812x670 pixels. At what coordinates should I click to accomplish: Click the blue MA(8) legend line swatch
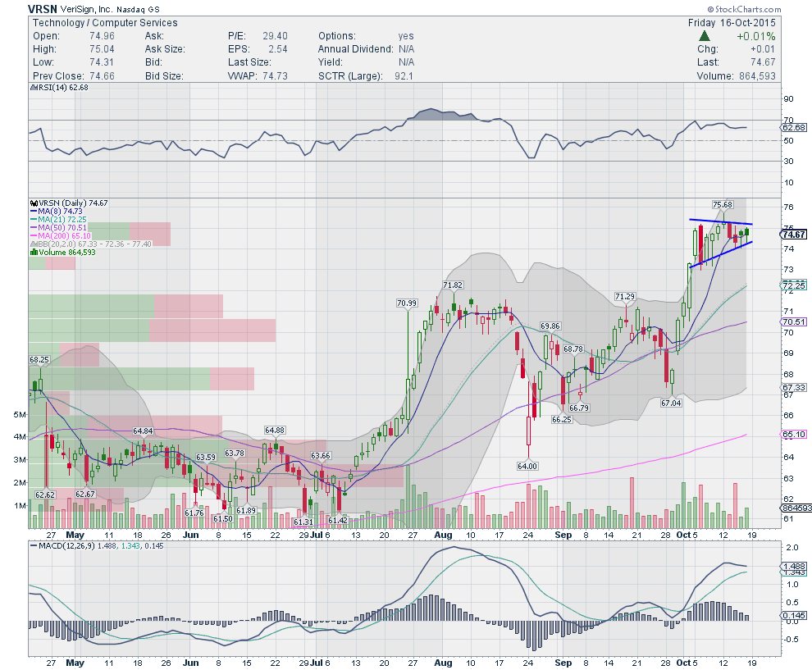click(x=34, y=212)
